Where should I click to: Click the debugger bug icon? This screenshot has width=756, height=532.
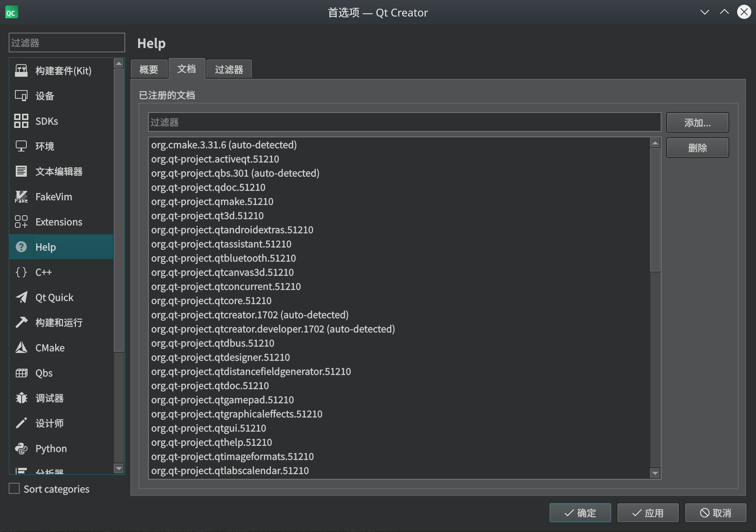(x=21, y=398)
